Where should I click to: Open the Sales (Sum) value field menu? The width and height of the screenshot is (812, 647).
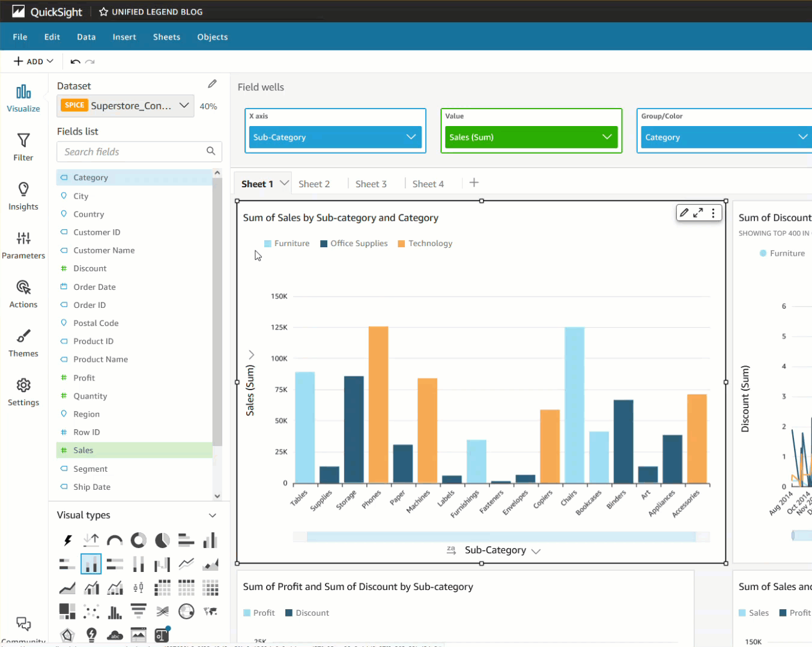pyautogui.click(x=607, y=137)
